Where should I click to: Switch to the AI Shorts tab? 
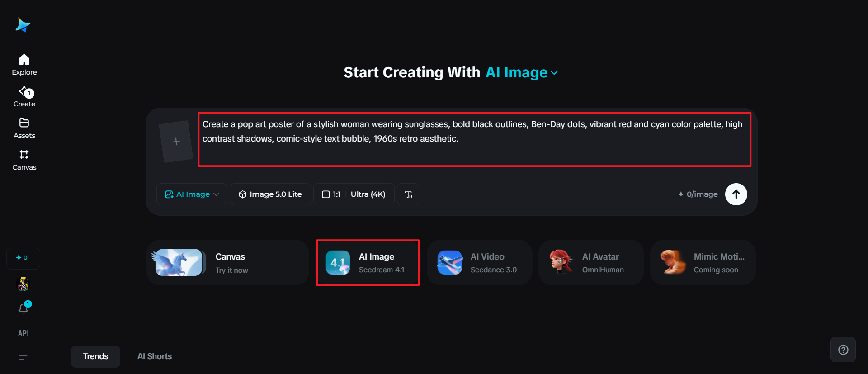155,356
